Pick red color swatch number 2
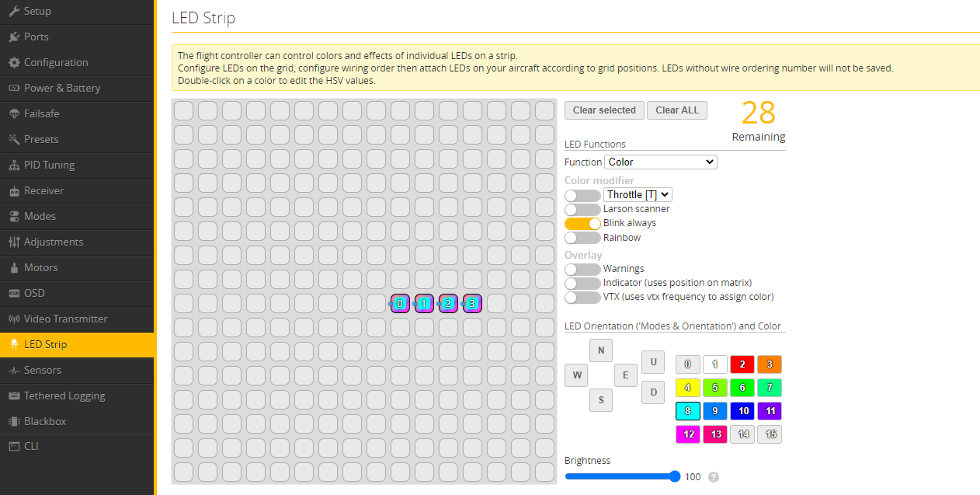980x495 pixels. click(742, 364)
